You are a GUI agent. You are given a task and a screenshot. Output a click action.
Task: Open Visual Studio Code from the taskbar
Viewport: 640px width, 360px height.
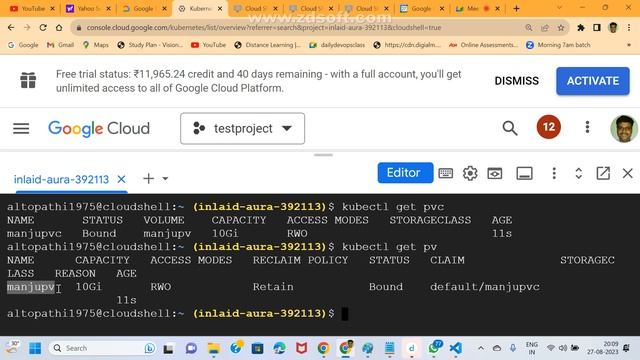pyautogui.click(x=456, y=348)
